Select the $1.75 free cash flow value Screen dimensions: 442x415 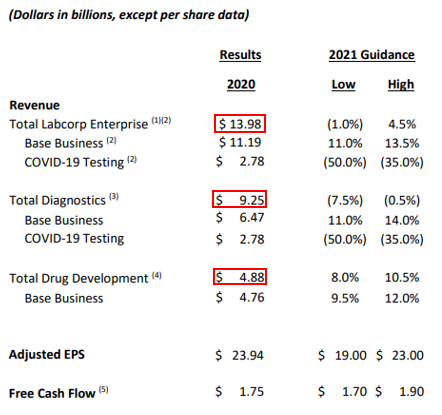point(239,392)
